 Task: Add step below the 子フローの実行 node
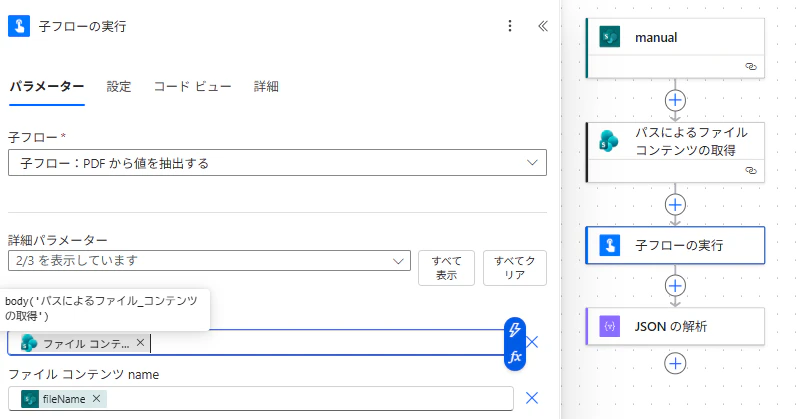tap(675, 286)
